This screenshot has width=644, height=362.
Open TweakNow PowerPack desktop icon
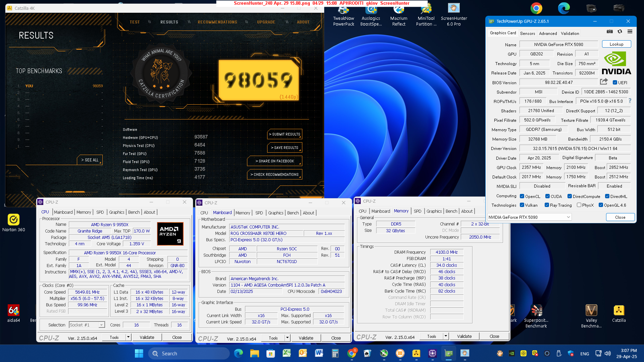[344, 15]
